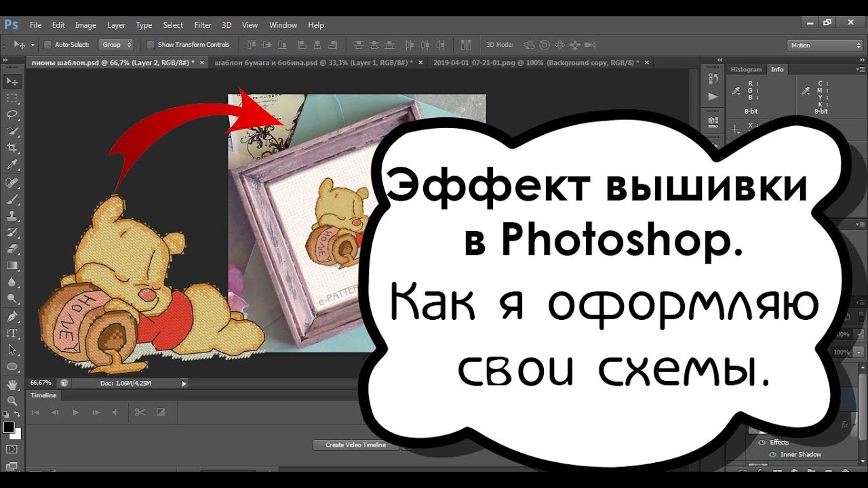This screenshot has height=488, width=868.
Task: Close the пионы шаблон.psd tab
Action: pyautogui.click(x=201, y=62)
